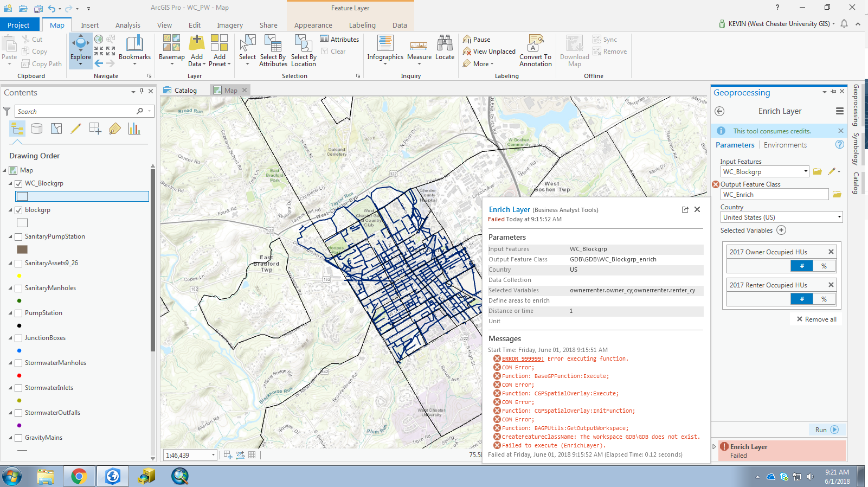Image resolution: width=868 pixels, height=487 pixels.
Task: Switch to List By Charts
Action: [134, 129]
